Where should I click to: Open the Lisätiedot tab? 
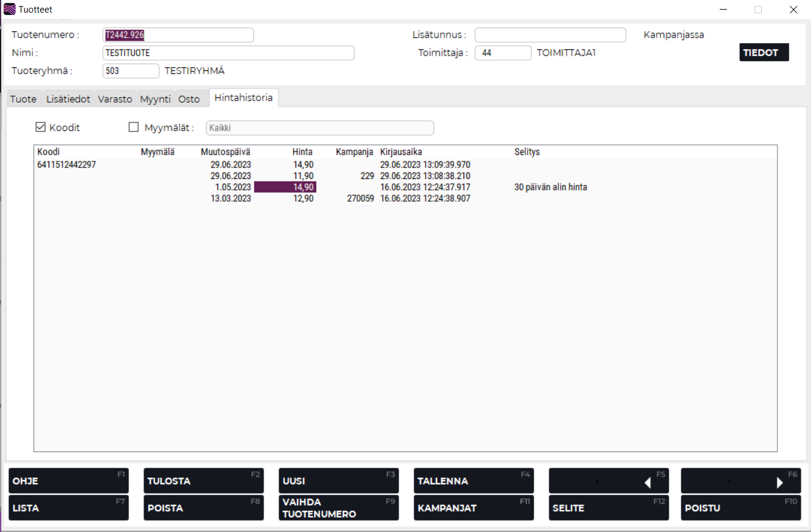tap(68, 99)
